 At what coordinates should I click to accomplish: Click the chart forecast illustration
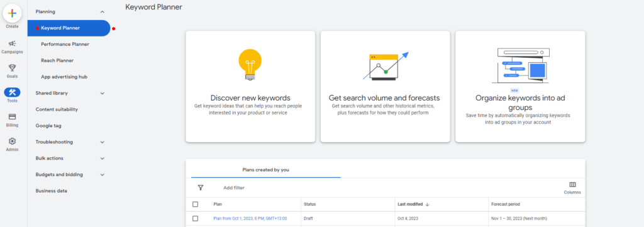[386, 65]
